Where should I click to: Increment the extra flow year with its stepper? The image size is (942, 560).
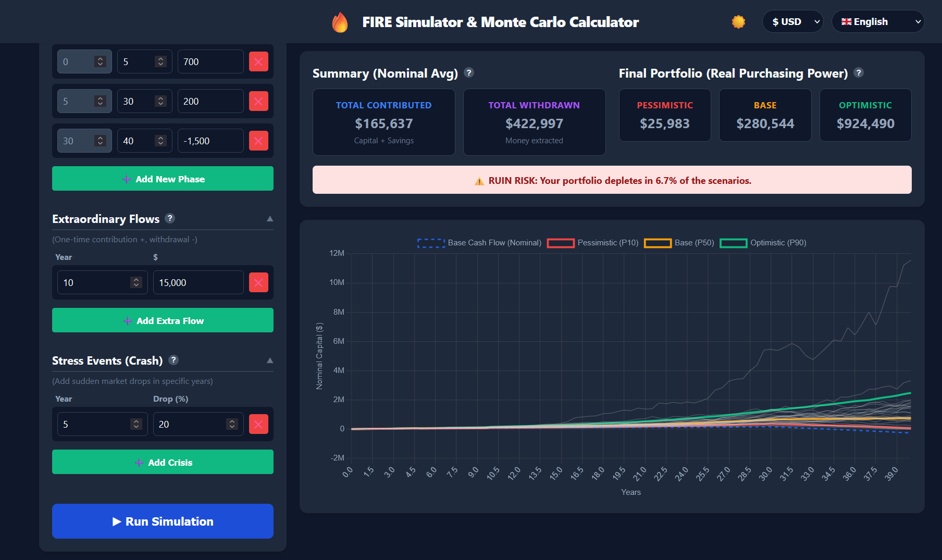pos(135,279)
